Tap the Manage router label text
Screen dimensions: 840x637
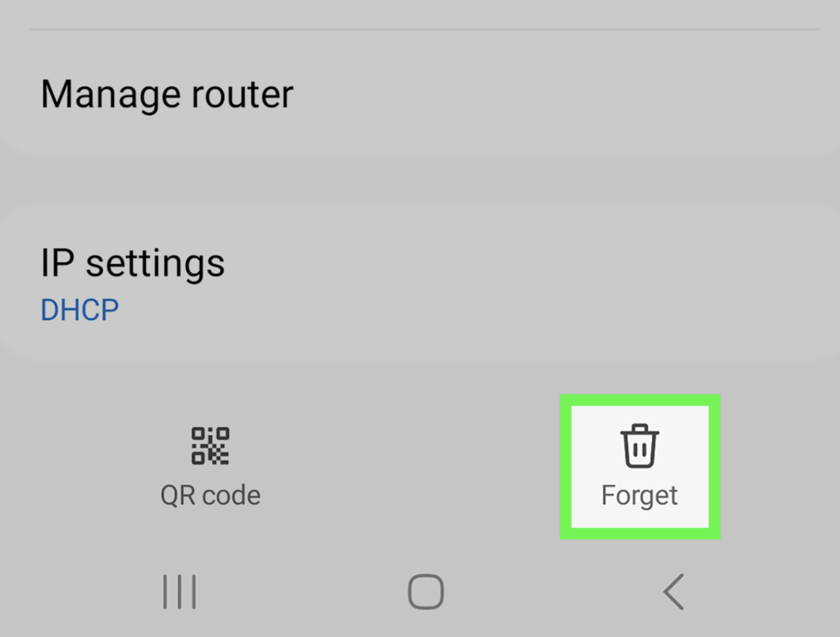(167, 94)
